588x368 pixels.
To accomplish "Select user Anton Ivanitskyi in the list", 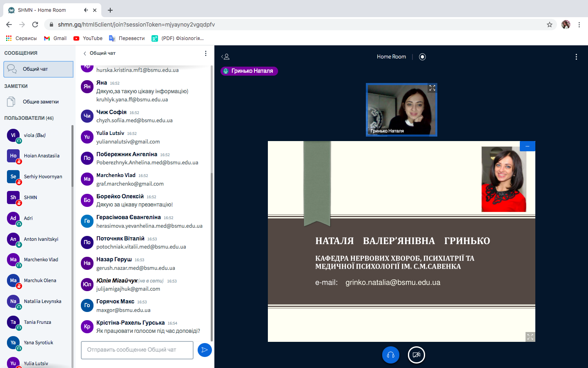I will coord(41,239).
